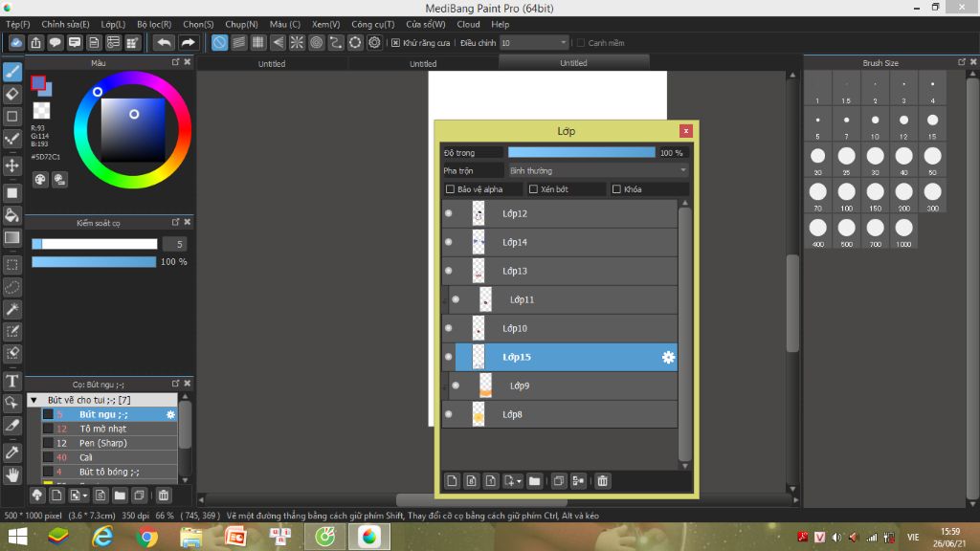Toggle the Khóa lock checkbox

point(616,189)
